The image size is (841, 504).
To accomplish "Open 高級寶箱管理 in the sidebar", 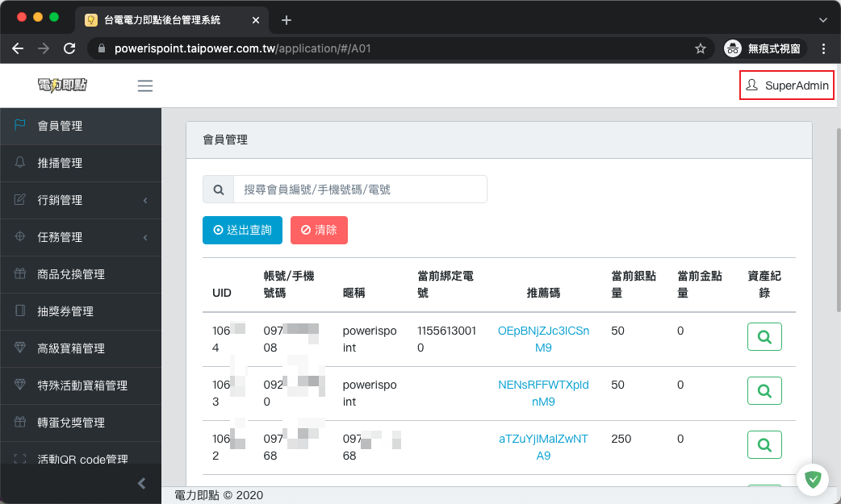I will coord(81,348).
